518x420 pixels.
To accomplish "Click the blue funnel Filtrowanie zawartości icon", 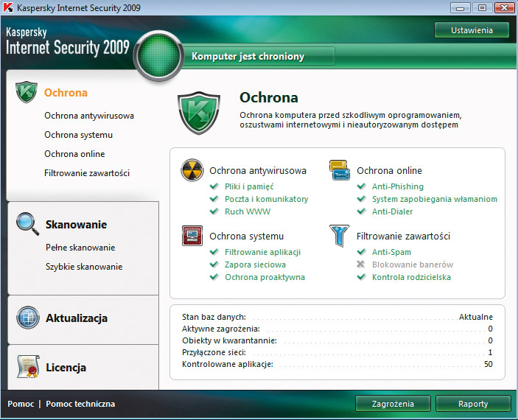I will tap(339, 236).
